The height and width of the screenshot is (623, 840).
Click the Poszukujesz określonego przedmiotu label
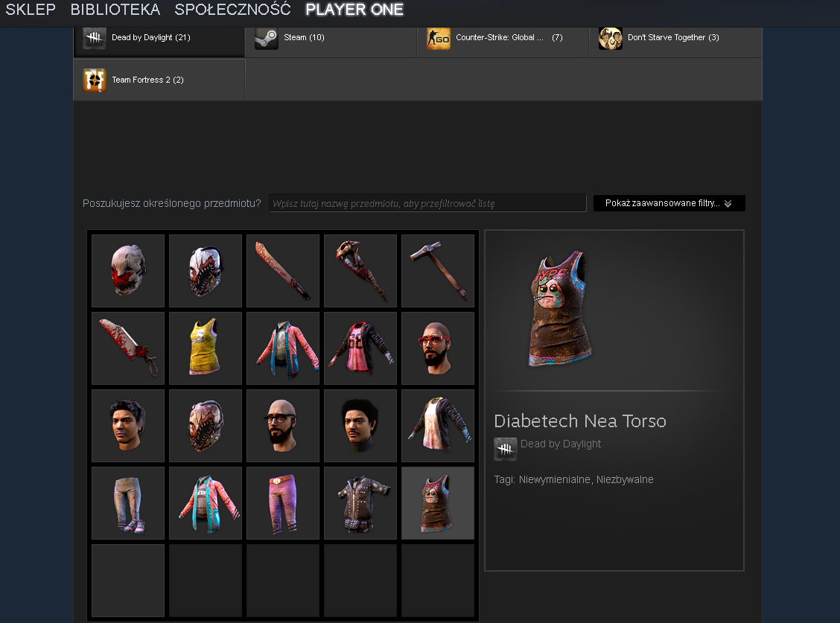(171, 203)
